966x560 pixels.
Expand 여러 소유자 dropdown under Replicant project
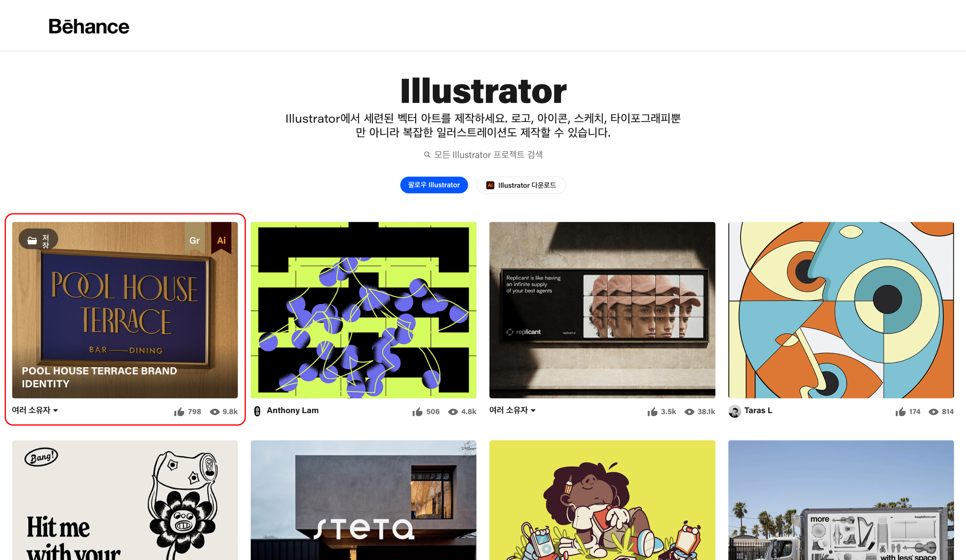[512, 410]
